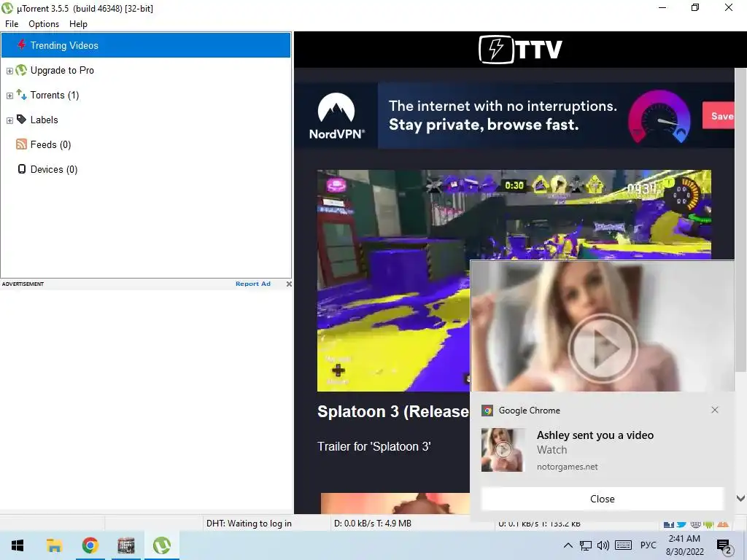Click the tag icon next to Labels
Viewport: 747px width, 560px height.
pos(21,119)
